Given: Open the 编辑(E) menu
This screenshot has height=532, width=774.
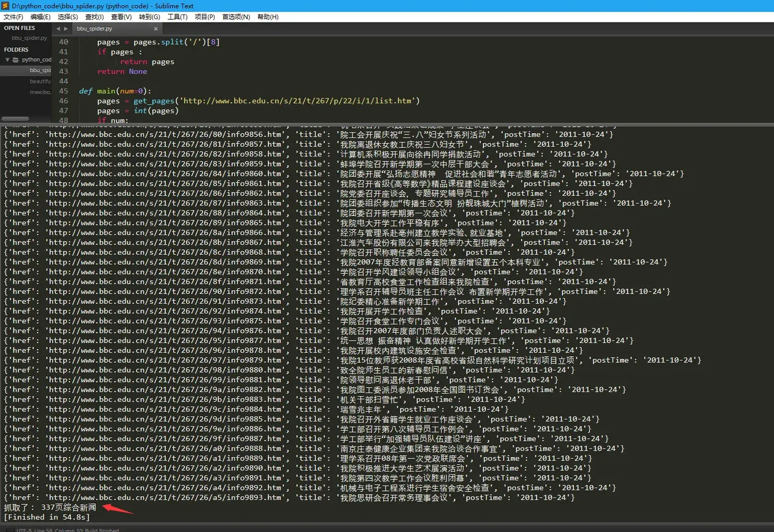Looking at the screenshot, I should point(40,17).
